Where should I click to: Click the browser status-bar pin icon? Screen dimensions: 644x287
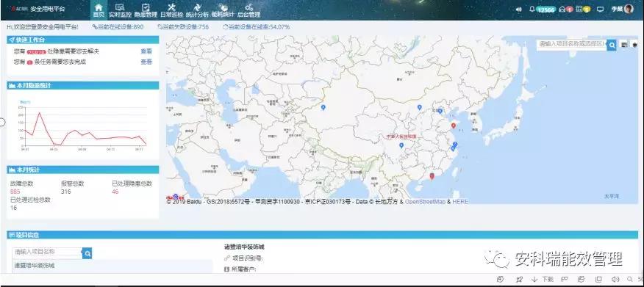(x=520, y=279)
